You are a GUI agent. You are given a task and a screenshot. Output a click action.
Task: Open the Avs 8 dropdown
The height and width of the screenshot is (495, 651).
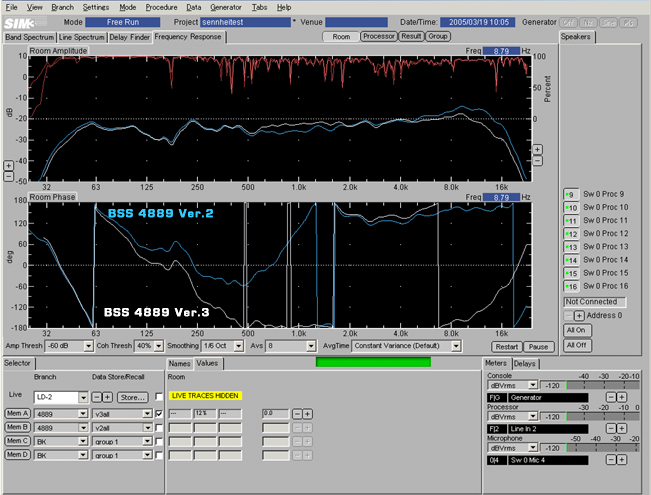311,346
